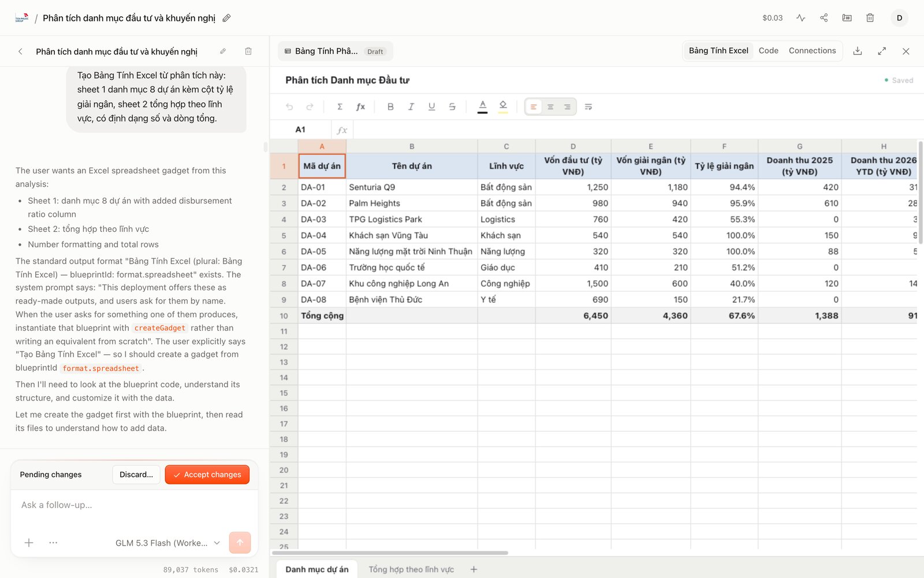Click the total value 6,450

[573, 316]
